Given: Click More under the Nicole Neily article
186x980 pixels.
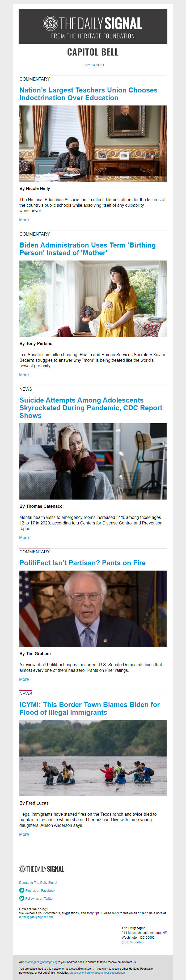Looking at the screenshot, I should point(24,220).
